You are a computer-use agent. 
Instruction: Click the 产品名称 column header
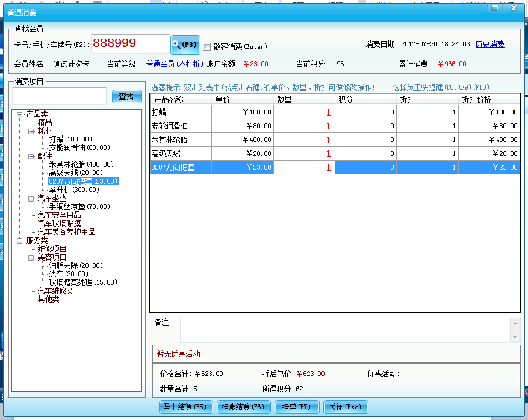(x=181, y=99)
